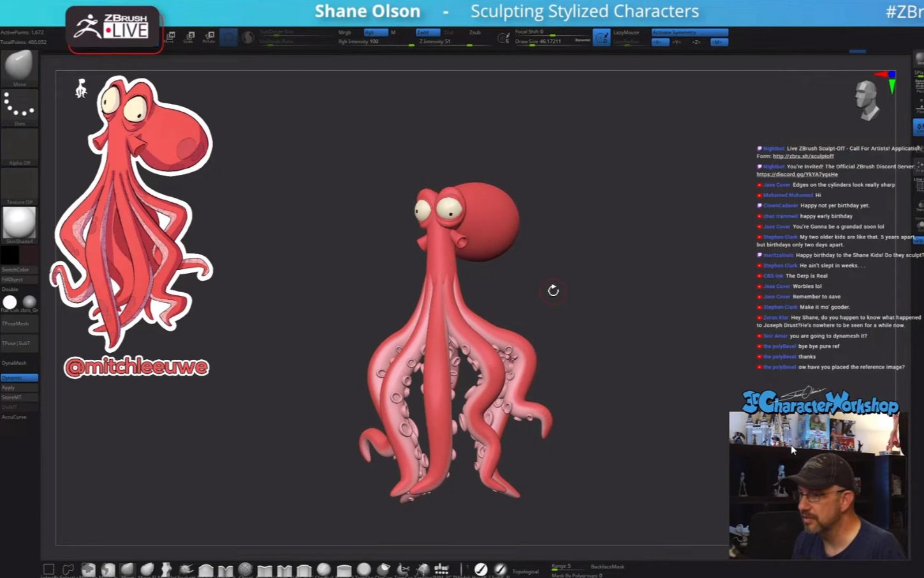Adjust the Mask By Polygroups slider
This screenshot has width=924, height=578.
(577, 575)
